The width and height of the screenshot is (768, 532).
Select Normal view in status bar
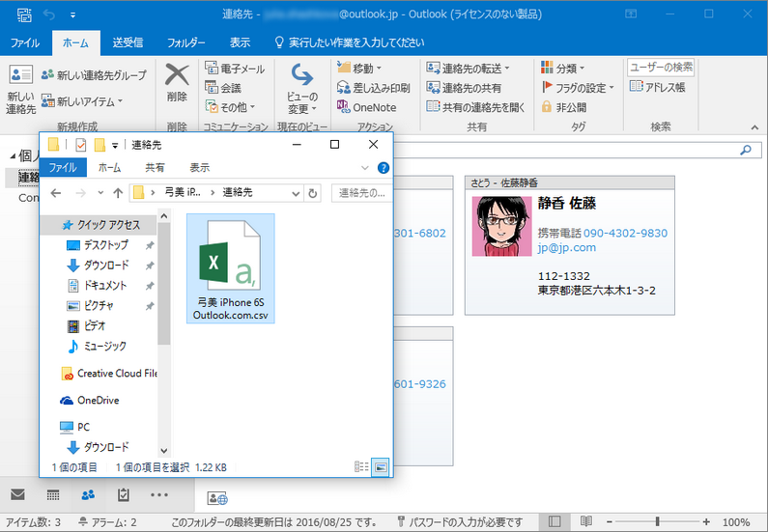click(x=555, y=521)
